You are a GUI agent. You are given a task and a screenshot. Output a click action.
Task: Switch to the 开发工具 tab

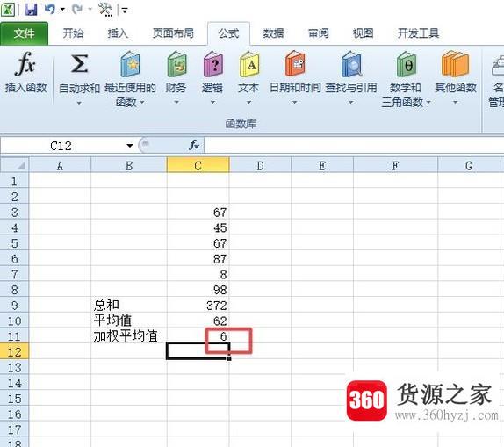(418, 33)
